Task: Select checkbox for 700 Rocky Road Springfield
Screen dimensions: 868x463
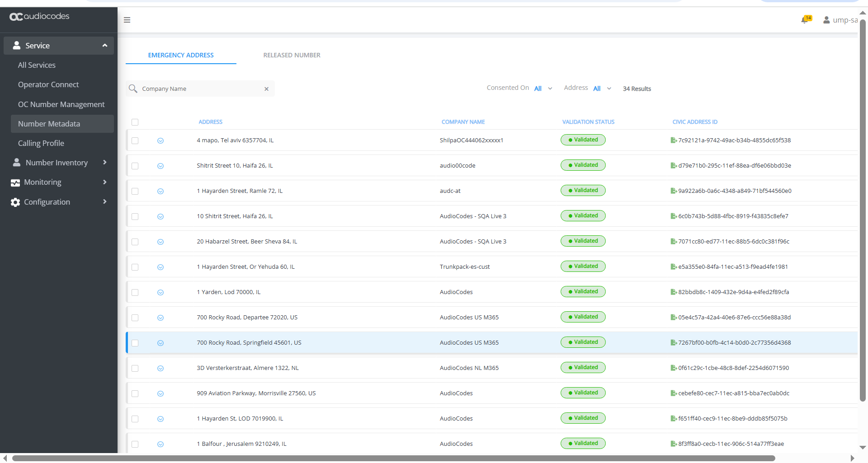Action: [135, 343]
